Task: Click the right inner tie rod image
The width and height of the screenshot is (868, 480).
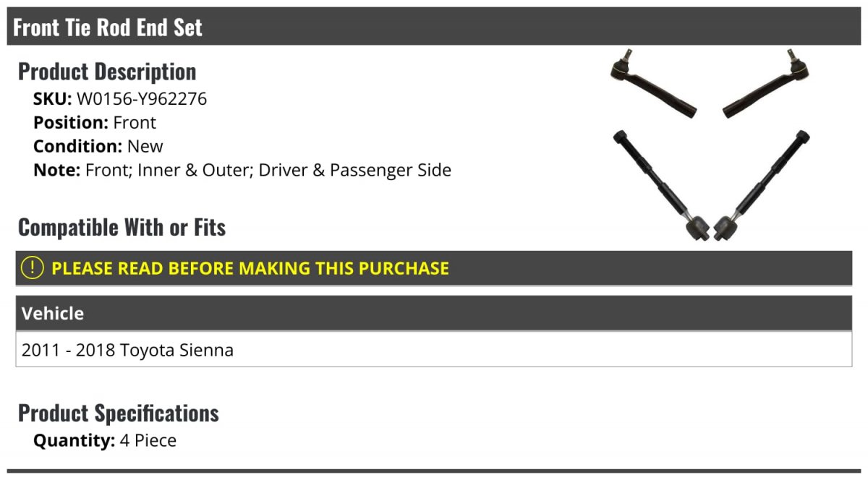Action: [762, 185]
